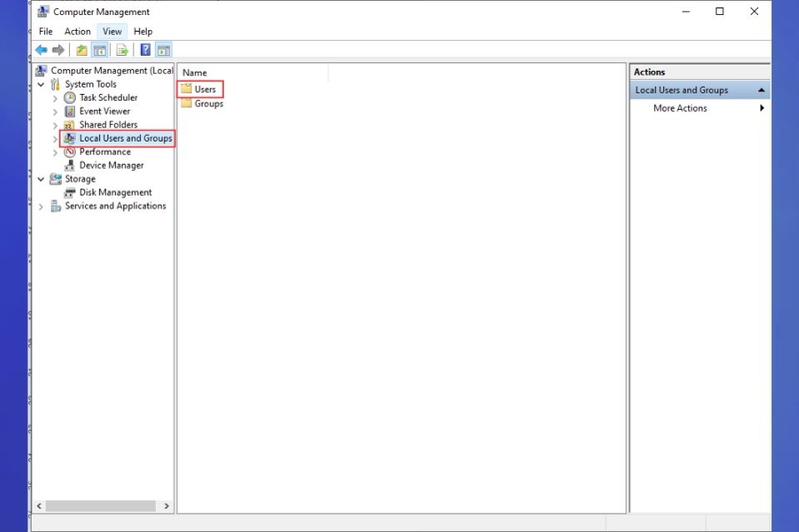Open the File menu

point(46,32)
